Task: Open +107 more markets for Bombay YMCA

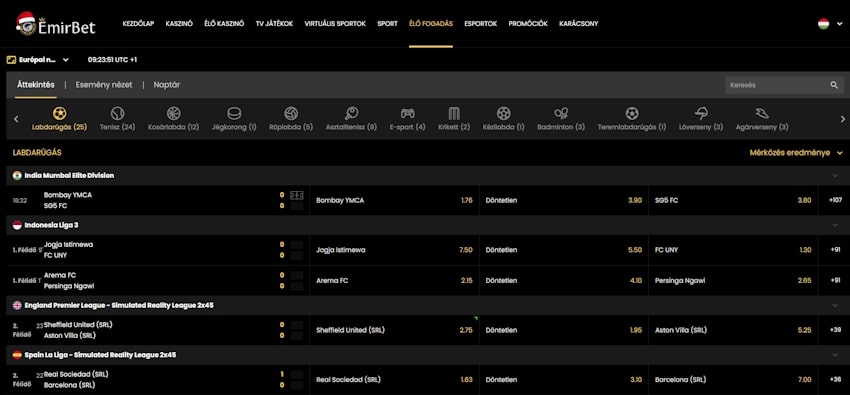Action: click(835, 200)
